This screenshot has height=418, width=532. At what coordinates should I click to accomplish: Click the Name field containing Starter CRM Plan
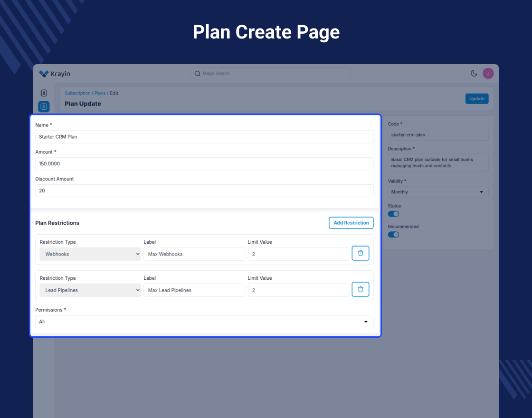pos(204,136)
